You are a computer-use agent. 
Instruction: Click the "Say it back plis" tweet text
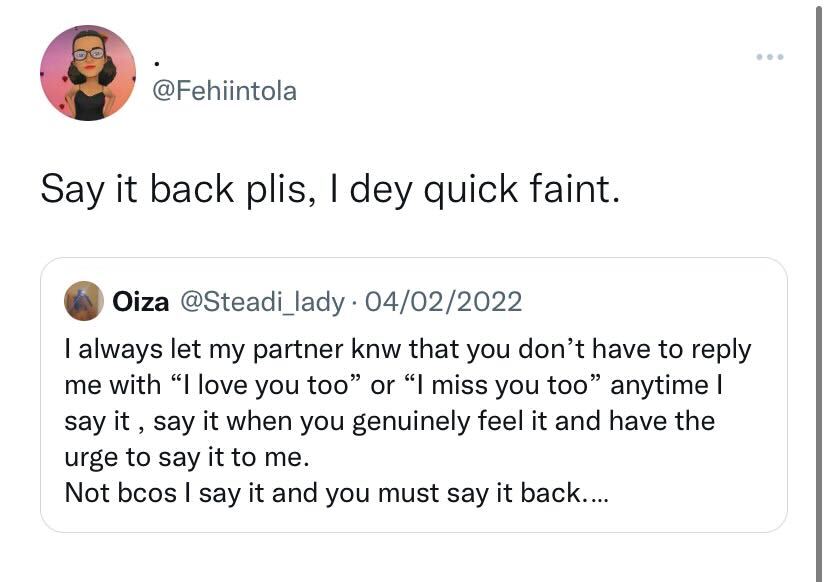[175, 189]
